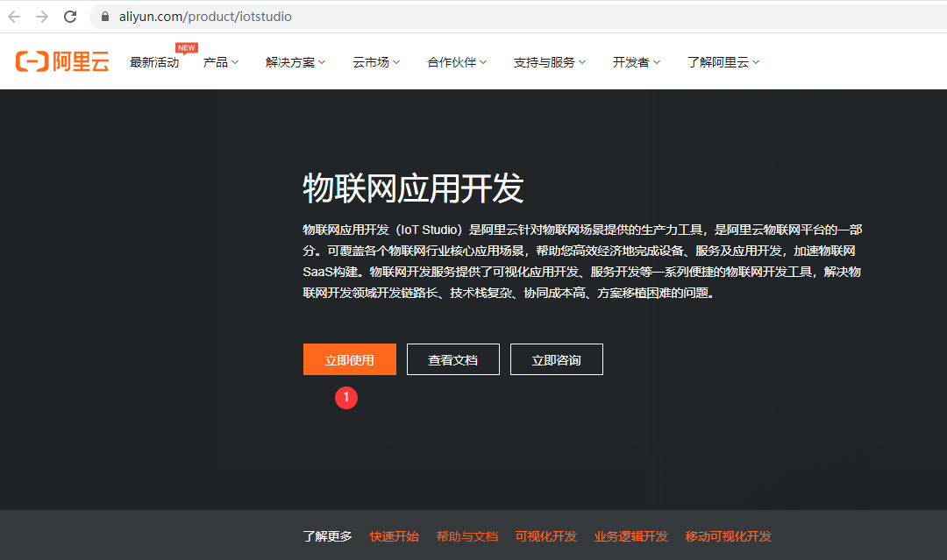Expand the 解决方案 dropdown menu

pyautogui.click(x=295, y=62)
